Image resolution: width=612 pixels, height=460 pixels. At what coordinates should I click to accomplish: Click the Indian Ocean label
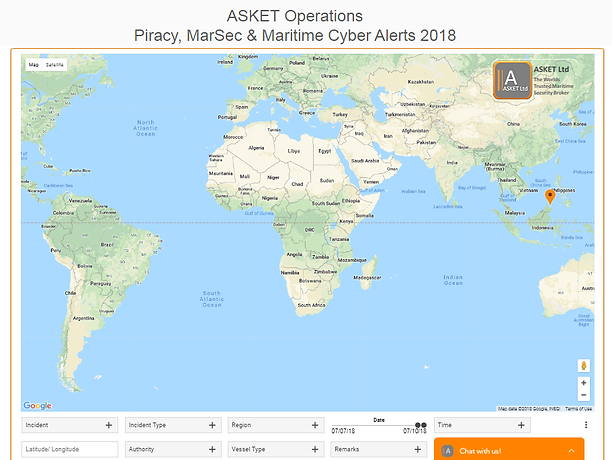453,280
